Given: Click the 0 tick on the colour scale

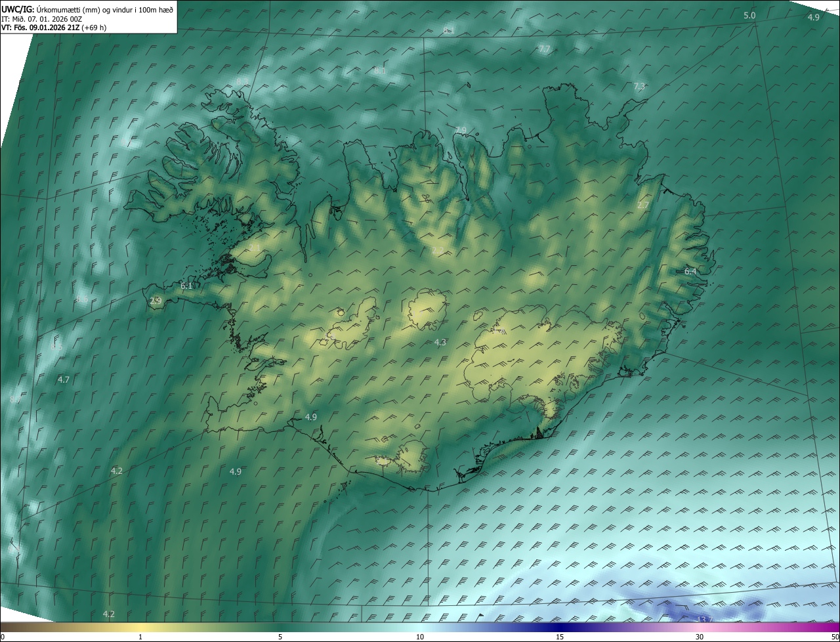Looking at the screenshot, I should click(3, 637).
